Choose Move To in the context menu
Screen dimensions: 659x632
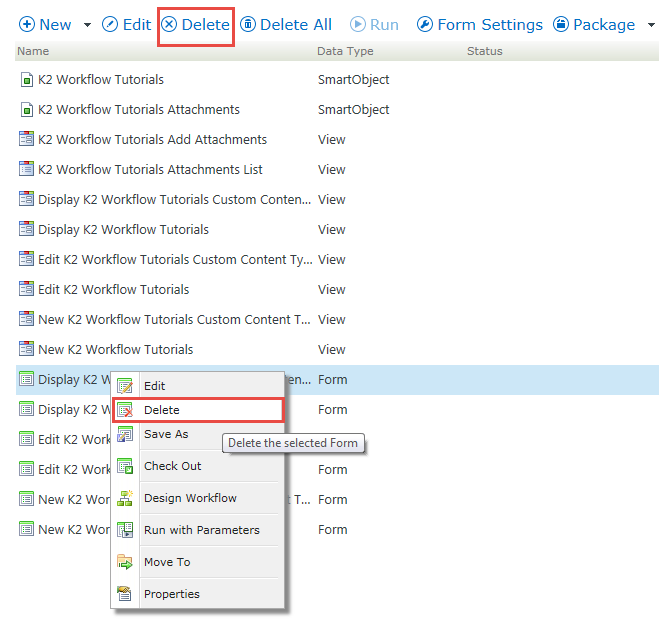pyautogui.click(x=198, y=562)
